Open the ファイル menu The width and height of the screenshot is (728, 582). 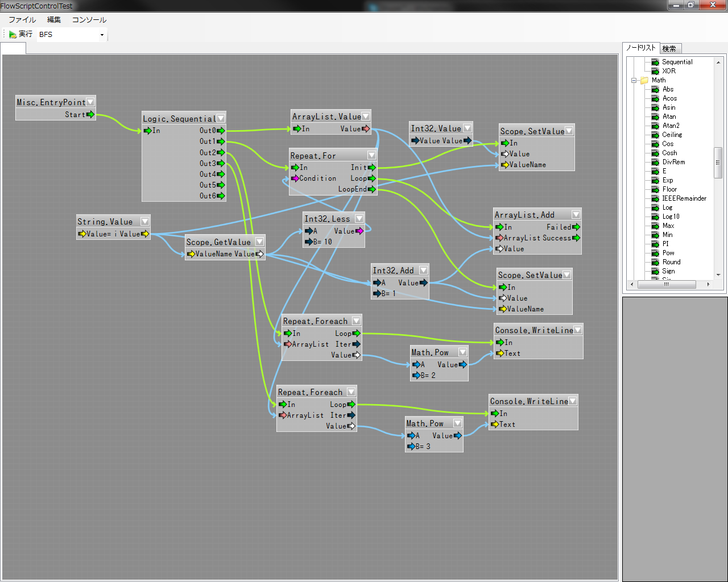pos(22,20)
